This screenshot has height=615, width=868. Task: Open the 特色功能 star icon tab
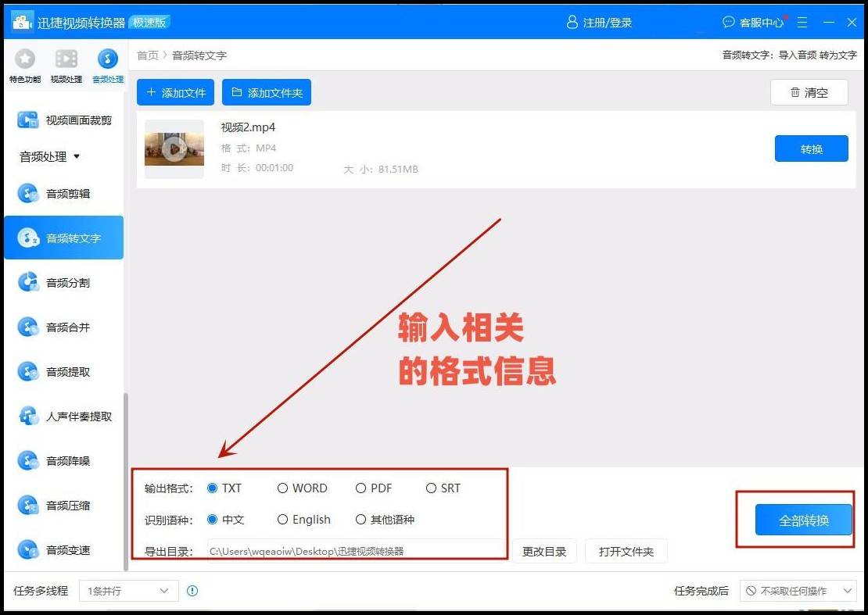(25, 66)
